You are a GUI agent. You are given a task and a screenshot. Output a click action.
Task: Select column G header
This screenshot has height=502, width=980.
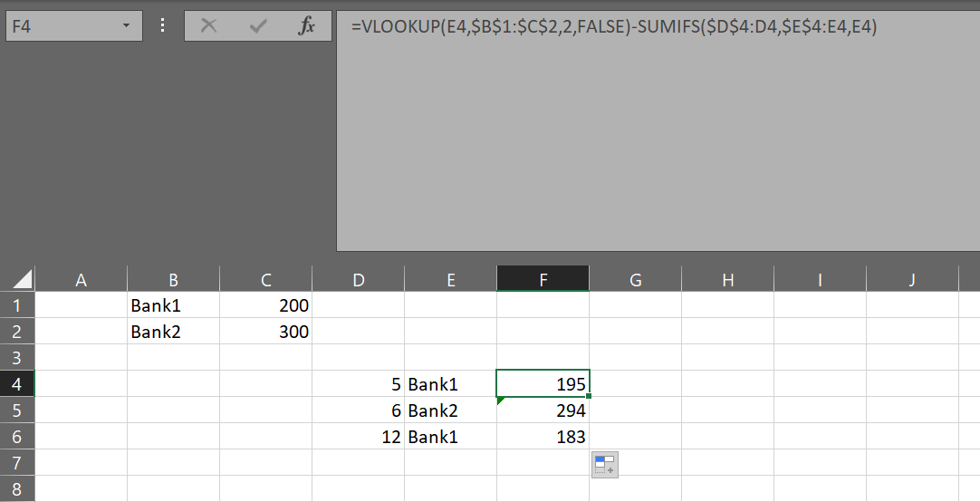pos(636,279)
